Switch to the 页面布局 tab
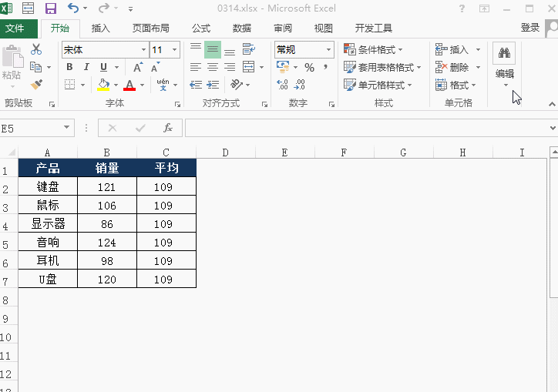 (150, 28)
